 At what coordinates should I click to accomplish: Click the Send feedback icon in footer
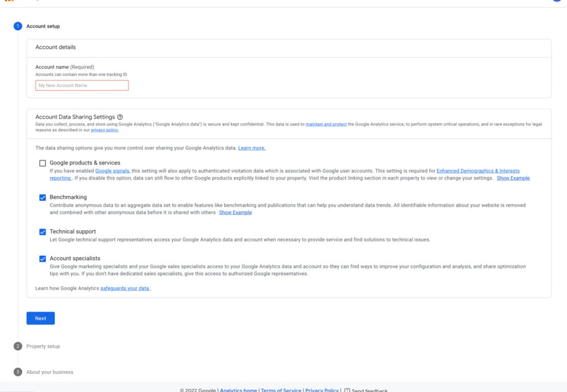pyautogui.click(x=347, y=390)
